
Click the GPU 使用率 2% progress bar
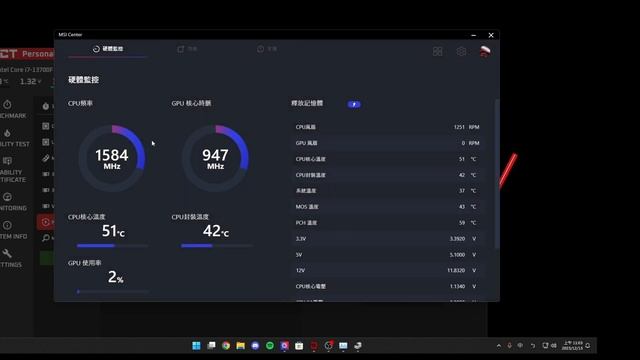[113, 291]
